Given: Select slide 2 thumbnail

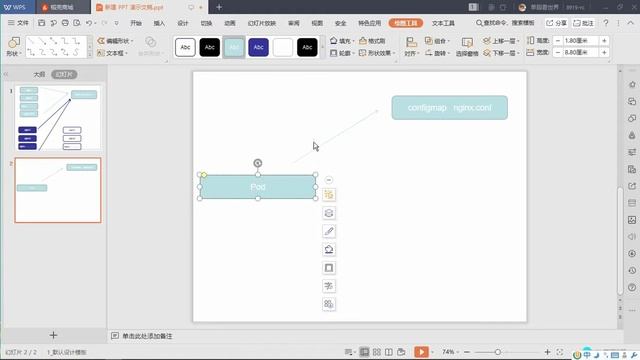Looking at the screenshot, I should [58, 190].
